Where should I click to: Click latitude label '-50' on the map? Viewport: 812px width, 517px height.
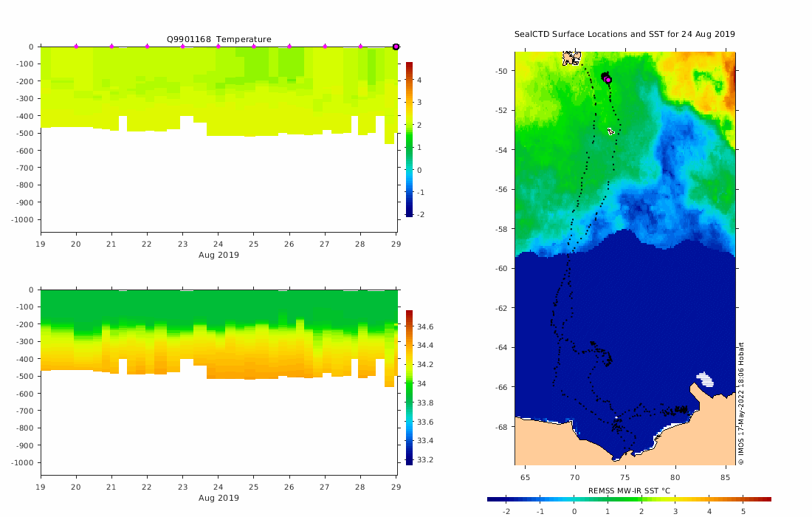(502, 71)
